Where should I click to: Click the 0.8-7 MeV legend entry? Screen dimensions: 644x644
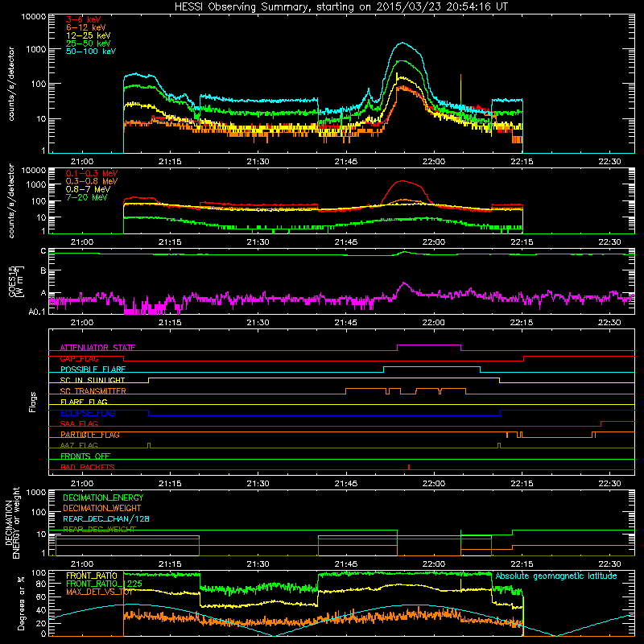tap(88, 189)
